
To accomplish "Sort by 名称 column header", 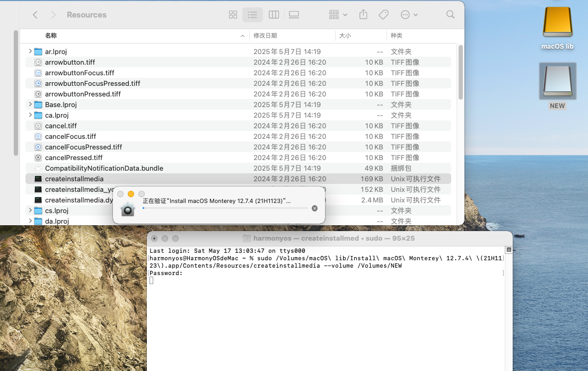I will pos(50,36).
